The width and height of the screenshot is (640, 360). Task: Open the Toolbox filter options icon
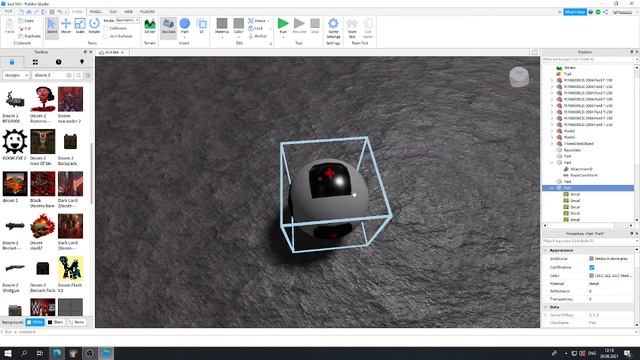tap(88, 75)
